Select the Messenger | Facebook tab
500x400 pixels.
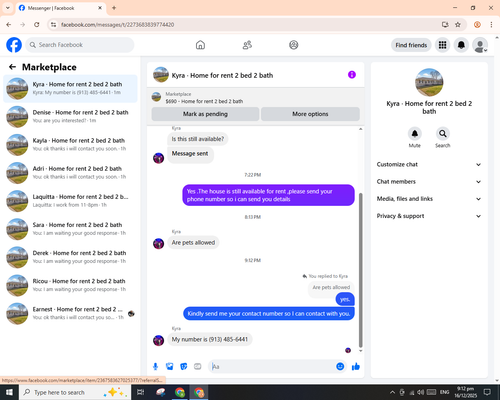(61, 8)
